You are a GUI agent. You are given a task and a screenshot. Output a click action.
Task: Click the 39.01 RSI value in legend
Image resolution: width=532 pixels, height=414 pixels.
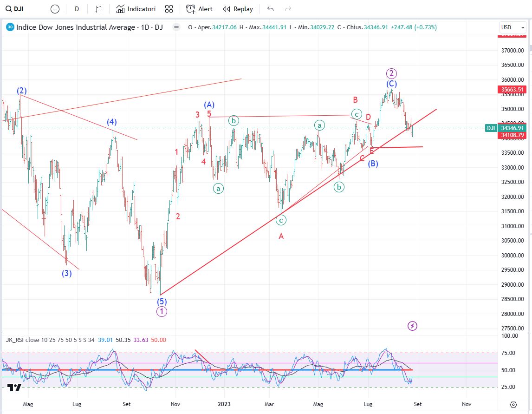click(105, 340)
